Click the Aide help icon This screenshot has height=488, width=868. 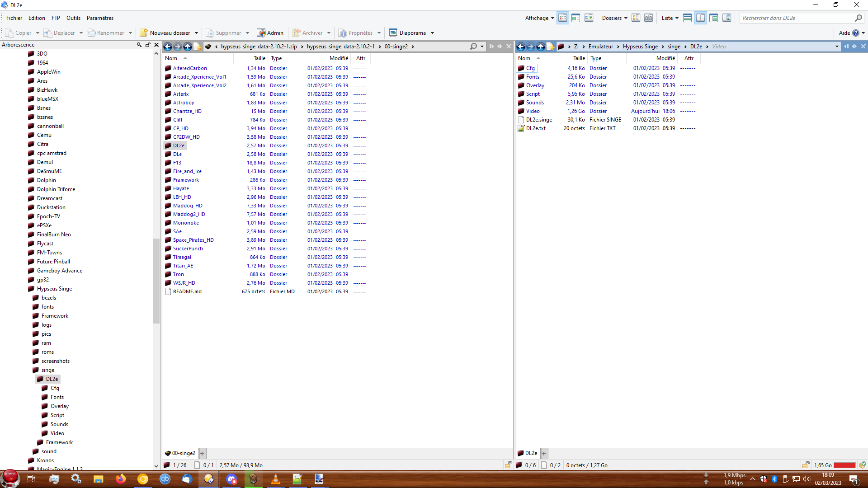pyautogui.click(x=855, y=33)
